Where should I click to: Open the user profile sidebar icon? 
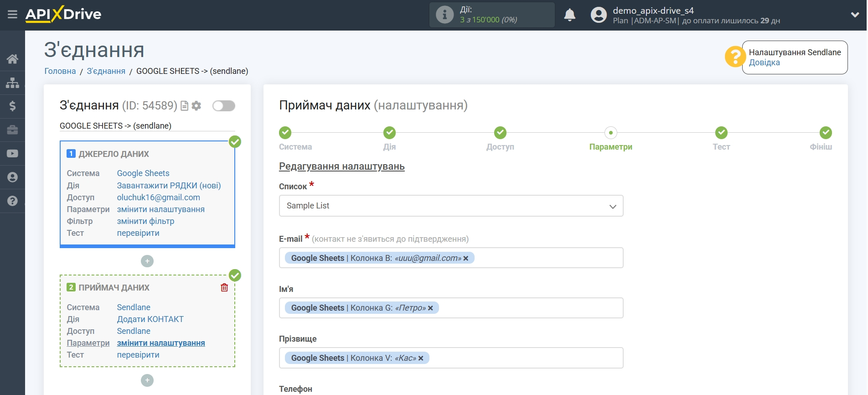[x=12, y=177]
